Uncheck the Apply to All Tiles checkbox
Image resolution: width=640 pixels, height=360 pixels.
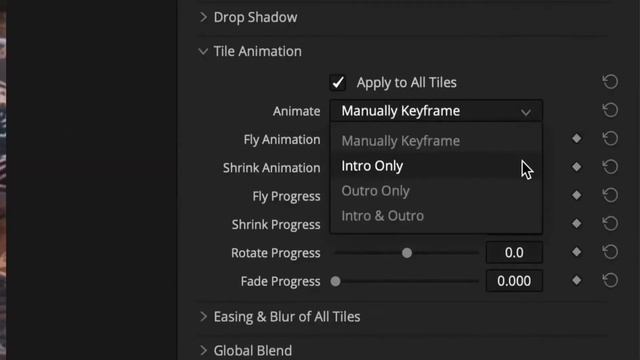(x=338, y=82)
